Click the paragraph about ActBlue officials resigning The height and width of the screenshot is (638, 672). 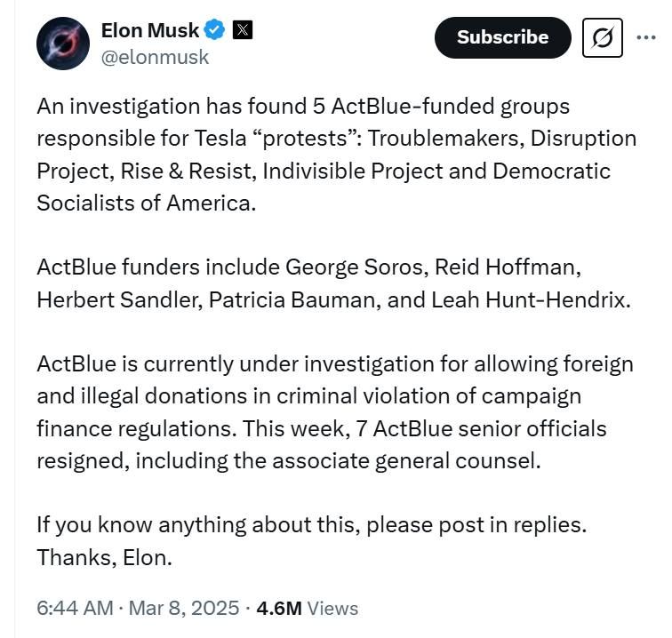(335, 412)
